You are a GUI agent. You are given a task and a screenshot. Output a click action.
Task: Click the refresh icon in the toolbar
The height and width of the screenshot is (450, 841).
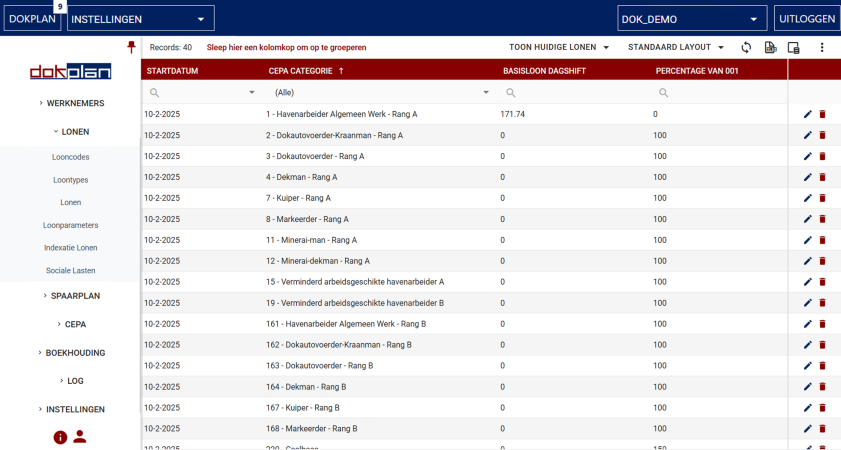746,47
